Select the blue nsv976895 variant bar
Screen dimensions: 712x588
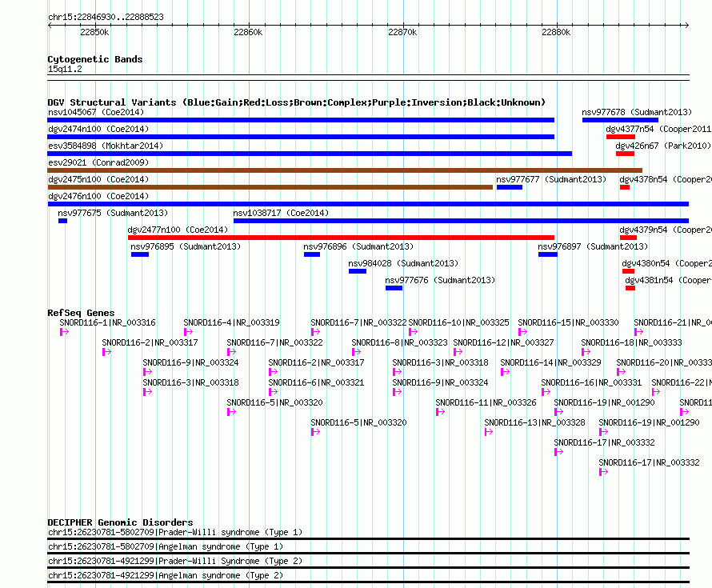pyautogui.click(x=140, y=254)
